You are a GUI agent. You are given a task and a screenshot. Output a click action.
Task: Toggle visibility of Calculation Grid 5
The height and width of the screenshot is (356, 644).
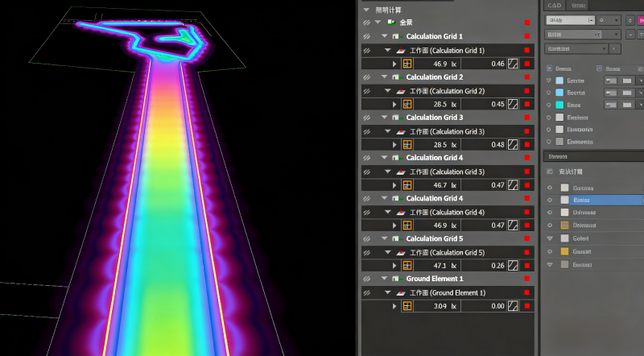(366, 238)
